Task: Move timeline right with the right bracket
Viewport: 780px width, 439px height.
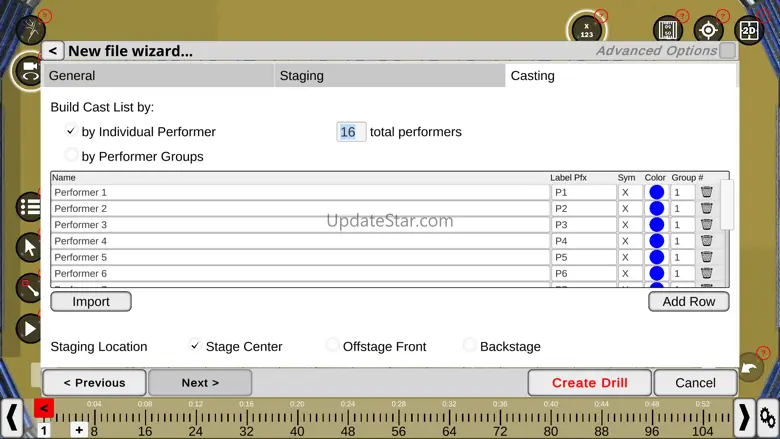Action: pos(744,417)
